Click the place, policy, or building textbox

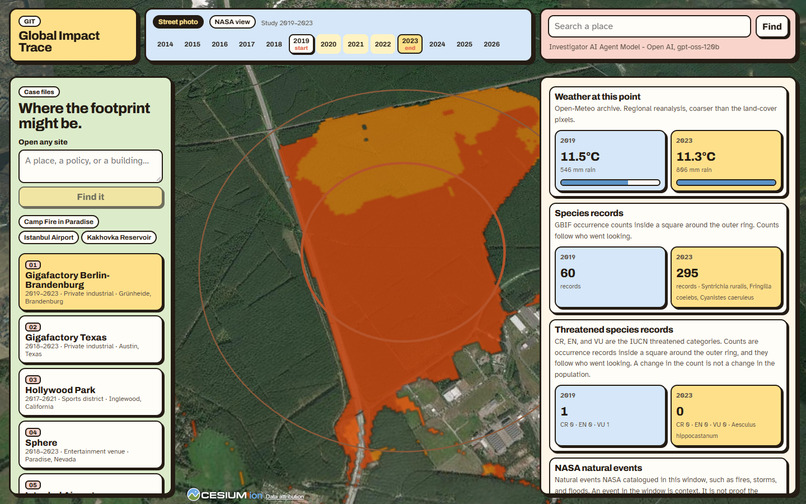[90, 166]
